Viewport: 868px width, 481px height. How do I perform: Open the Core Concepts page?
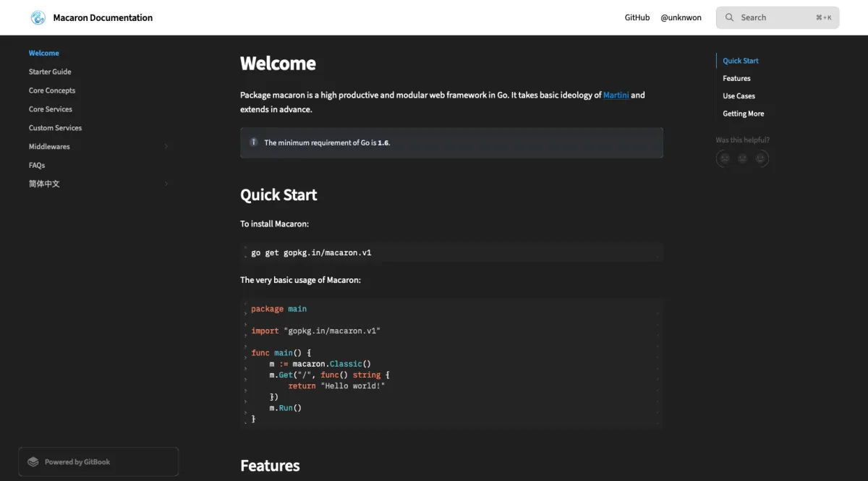pos(52,90)
